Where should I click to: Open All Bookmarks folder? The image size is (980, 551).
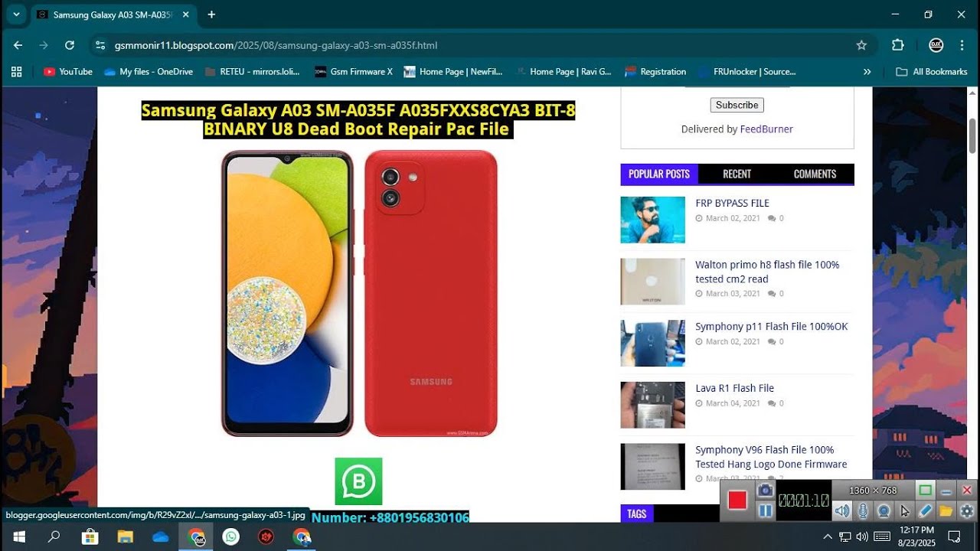[932, 71]
